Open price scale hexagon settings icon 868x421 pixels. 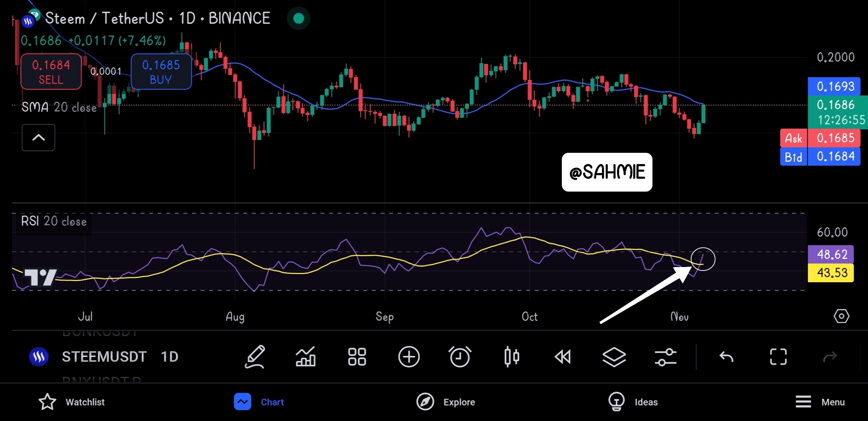tap(841, 316)
